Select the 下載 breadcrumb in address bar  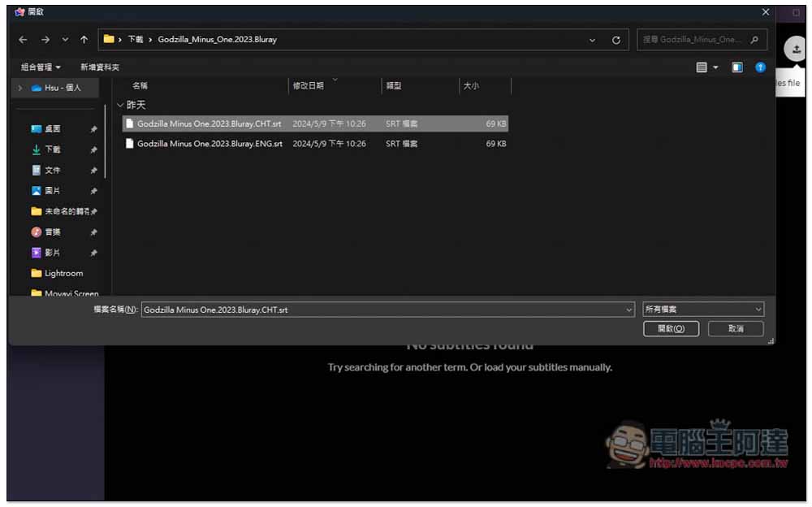(x=135, y=39)
